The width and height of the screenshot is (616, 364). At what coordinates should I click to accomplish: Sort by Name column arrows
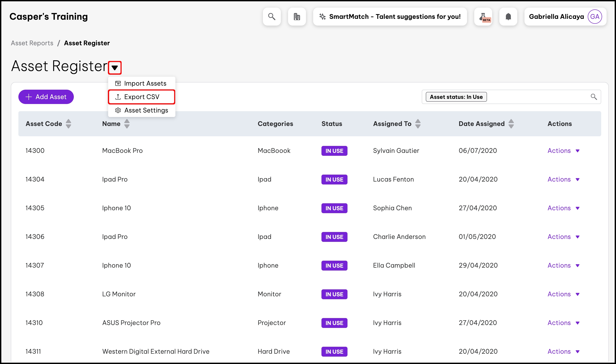127,124
